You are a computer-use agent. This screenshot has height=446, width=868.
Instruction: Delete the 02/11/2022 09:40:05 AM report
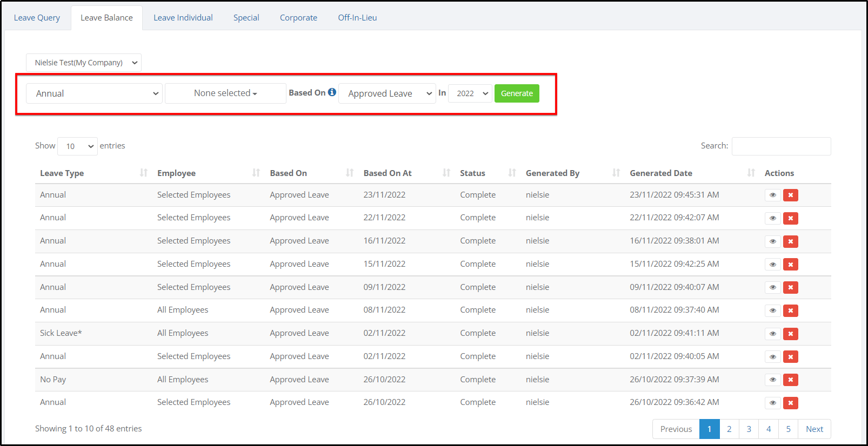791,357
